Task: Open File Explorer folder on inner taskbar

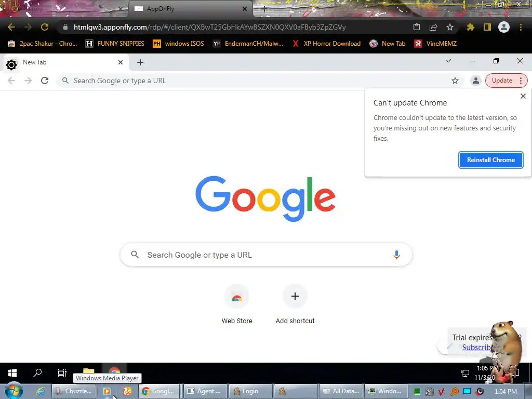Action: click(88, 370)
